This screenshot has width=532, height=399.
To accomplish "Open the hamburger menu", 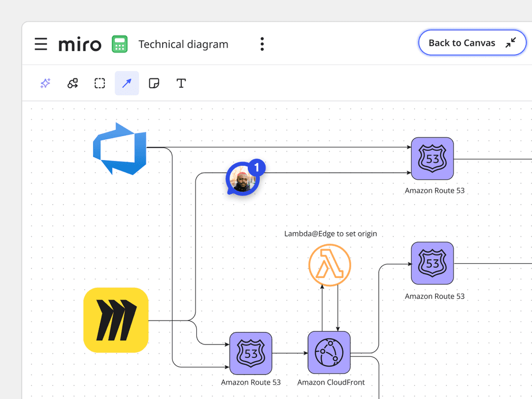I will click(41, 44).
